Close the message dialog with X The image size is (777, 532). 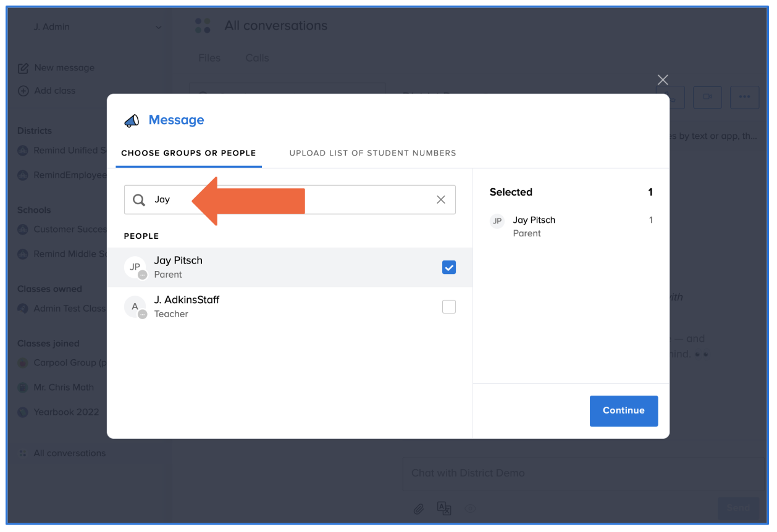pos(663,80)
